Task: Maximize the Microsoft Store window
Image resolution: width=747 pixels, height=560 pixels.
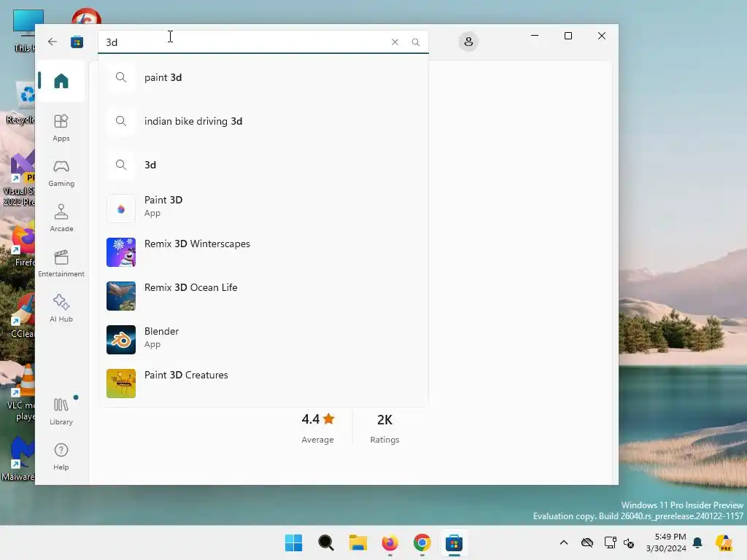Action: [568, 36]
